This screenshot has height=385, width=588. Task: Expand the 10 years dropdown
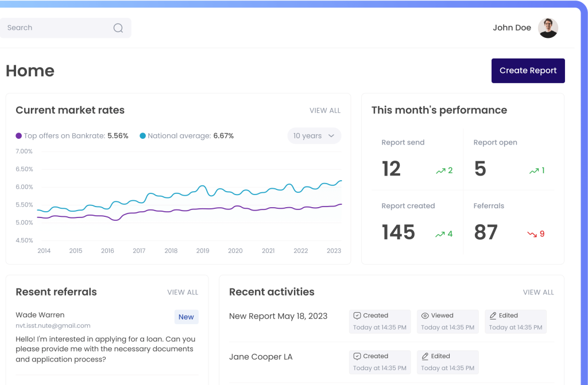[x=314, y=136]
